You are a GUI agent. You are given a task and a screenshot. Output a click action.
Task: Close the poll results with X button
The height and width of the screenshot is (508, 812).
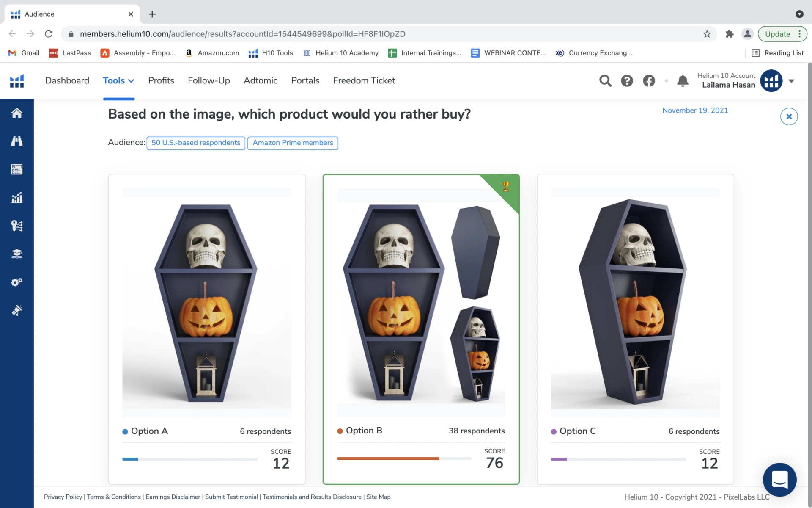tap(789, 116)
